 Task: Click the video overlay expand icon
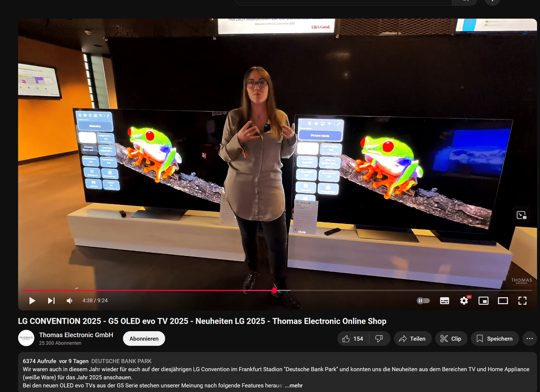(521, 215)
